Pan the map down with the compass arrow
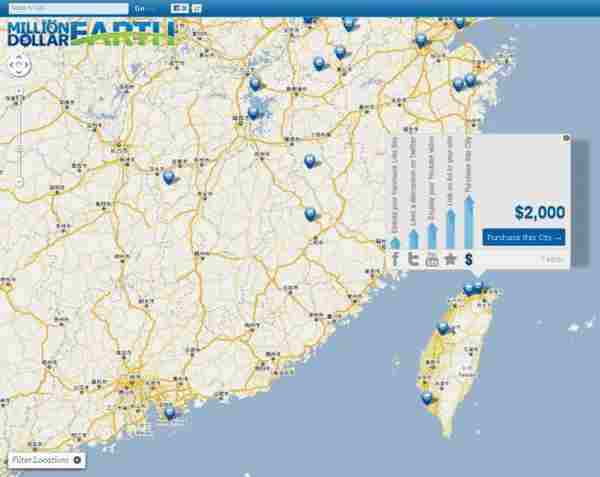 (x=19, y=73)
